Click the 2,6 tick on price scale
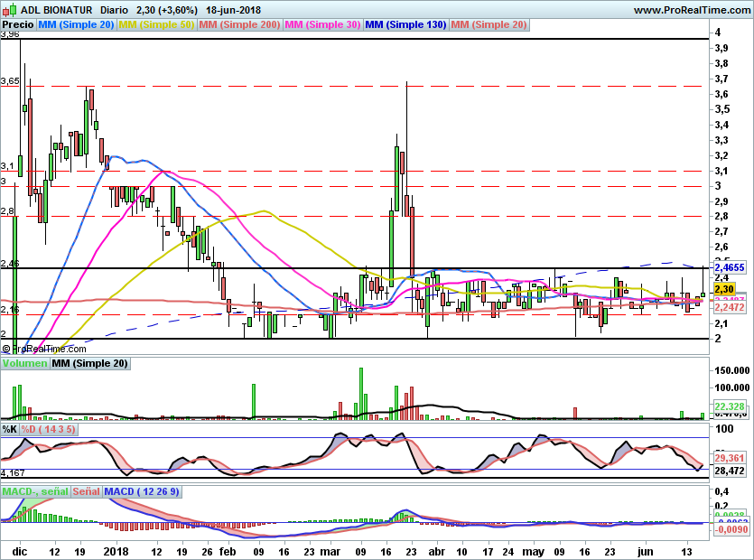754x560 pixels. pyautogui.click(x=721, y=247)
